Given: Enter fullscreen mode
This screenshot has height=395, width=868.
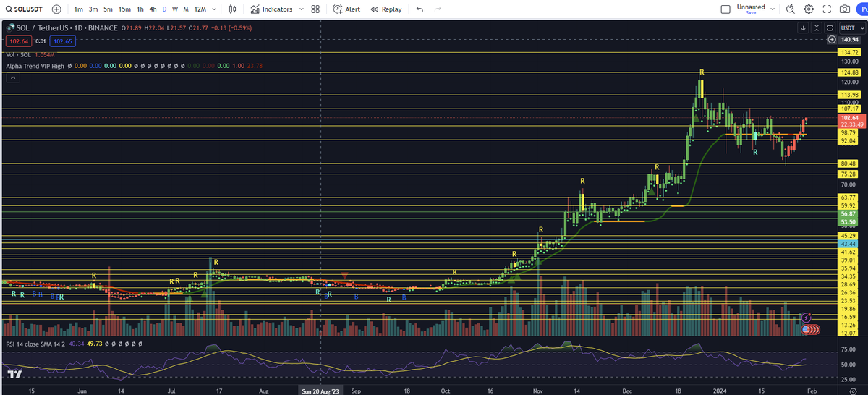Looking at the screenshot, I should click(x=827, y=9).
